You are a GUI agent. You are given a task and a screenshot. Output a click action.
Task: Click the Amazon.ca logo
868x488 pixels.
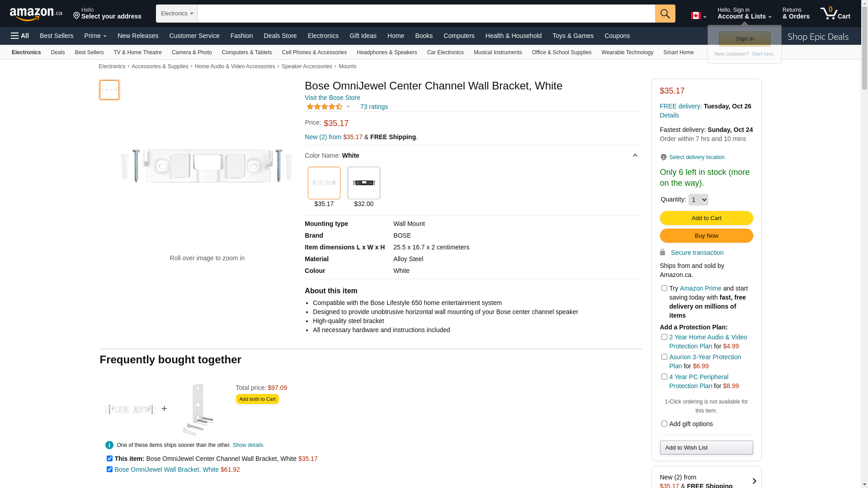(36, 14)
